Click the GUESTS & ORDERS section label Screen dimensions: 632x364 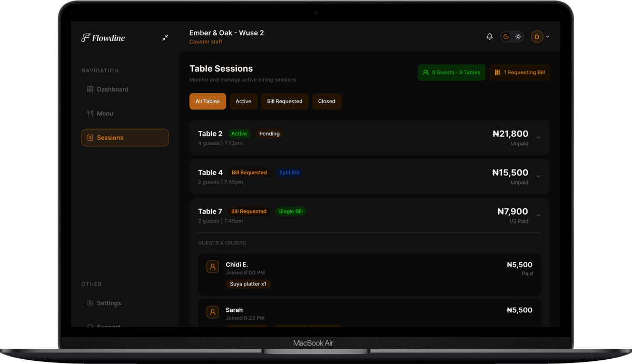(x=222, y=243)
